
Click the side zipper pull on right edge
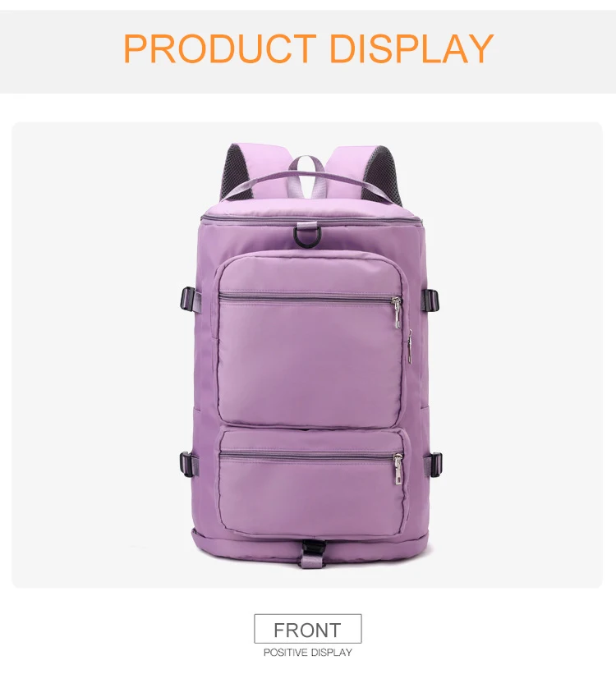click(410, 346)
